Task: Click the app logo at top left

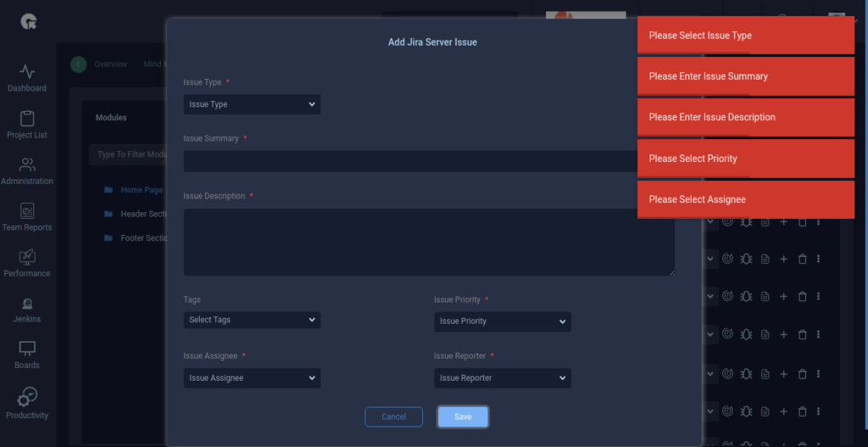Action: tap(28, 21)
